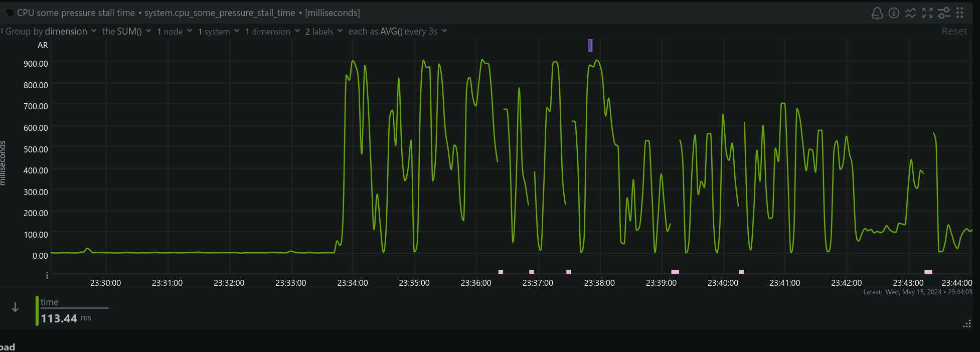This screenshot has height=352, width=980.
Task: Click the resize handle at chart corner
Action: [x=966, y=324]
